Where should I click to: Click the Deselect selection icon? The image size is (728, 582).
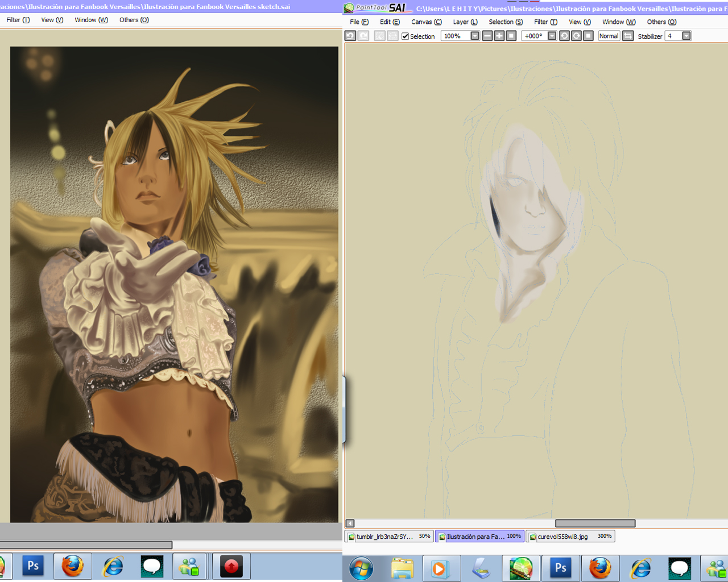coord(379,36)
